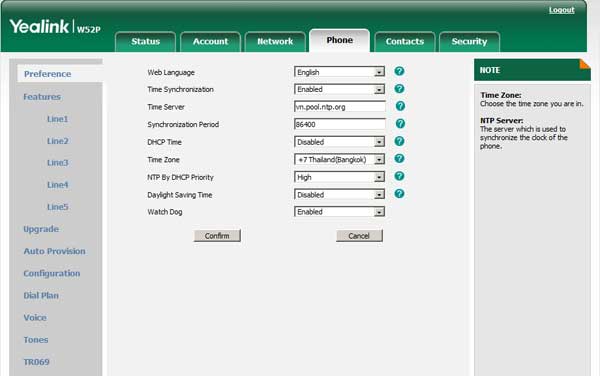
Task: Click the help icon beside Web Language
Action: tap(399, 71)
